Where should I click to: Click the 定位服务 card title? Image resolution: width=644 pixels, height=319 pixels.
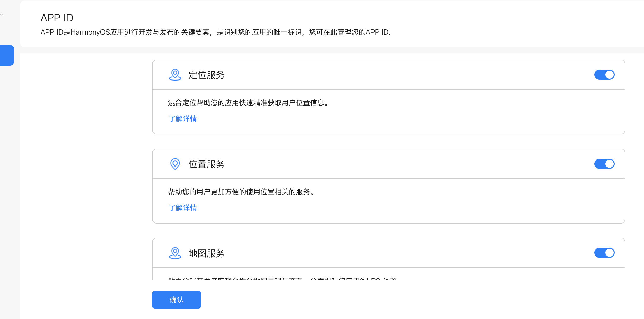pos(206,75)
